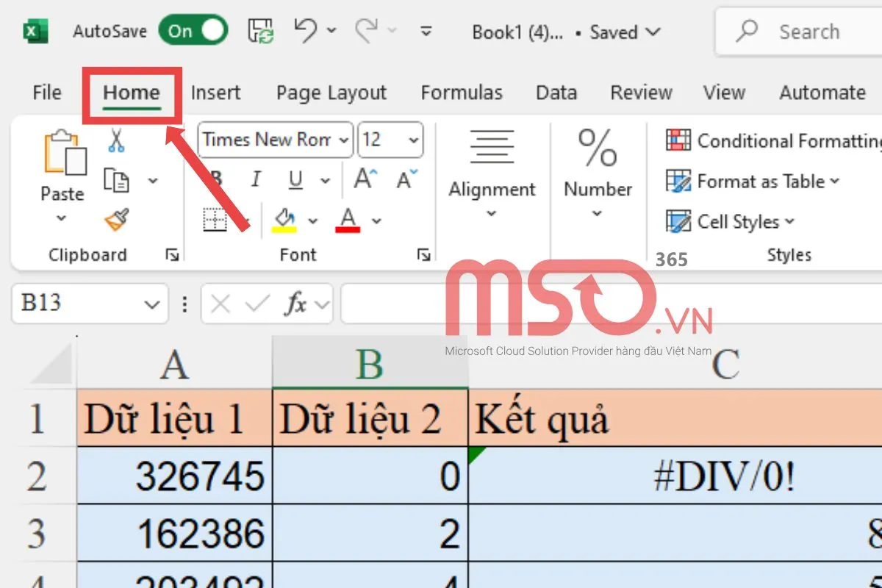The height and width of the screenshot is (588, 882).
Task: Click Increase Font Size
Action: click(364, 177)
